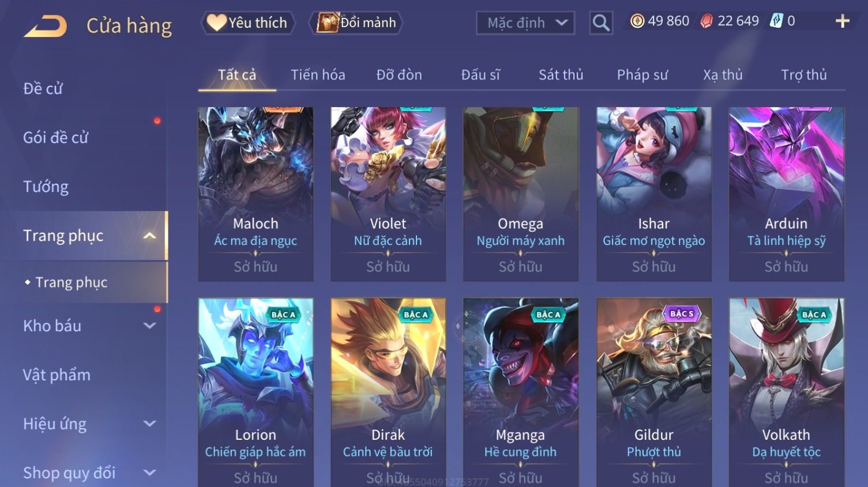
Task: Open Đổi mảnh chest exchange
Action: pos(356,23)
